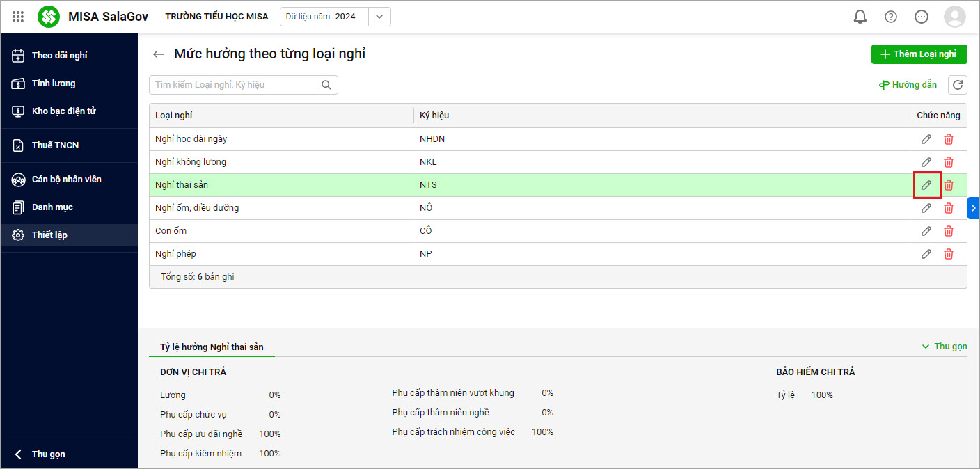Refresh the leave type list
Viewport: 980px width, 469px height.
[x=958, y=85]
